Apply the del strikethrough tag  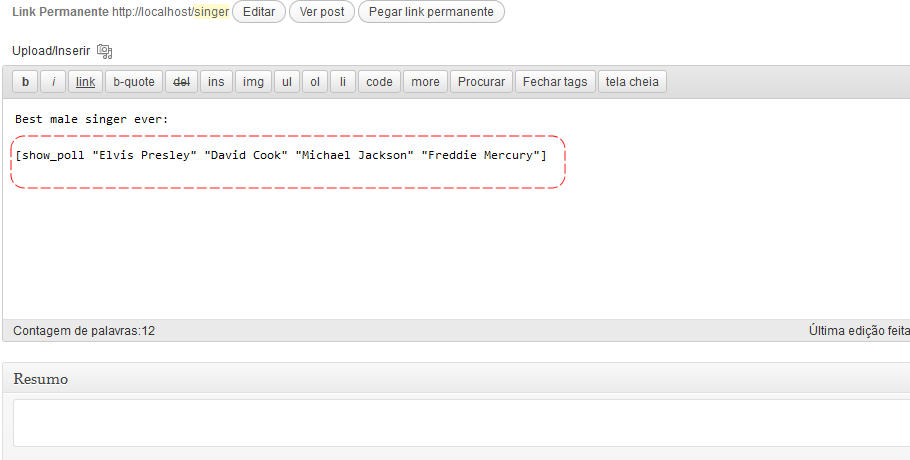[182, 82]
